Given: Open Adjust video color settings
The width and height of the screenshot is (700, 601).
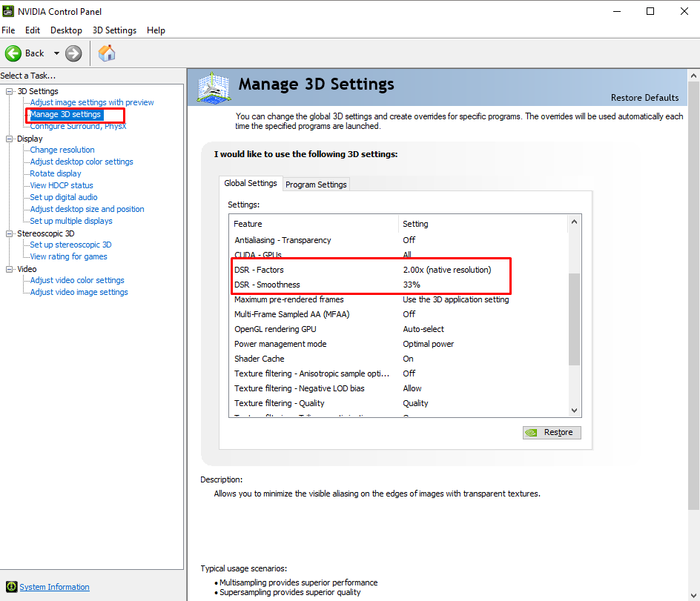Looking at the screenshot, I should 77,280.
